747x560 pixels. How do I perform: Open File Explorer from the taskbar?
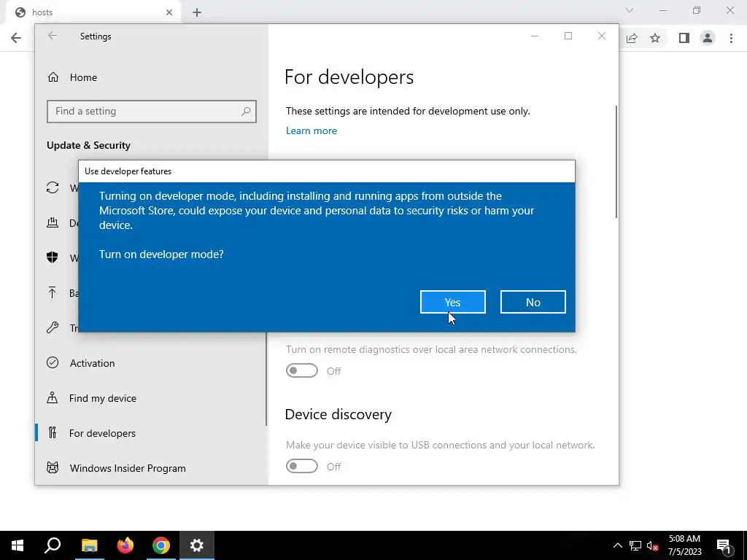89,545
